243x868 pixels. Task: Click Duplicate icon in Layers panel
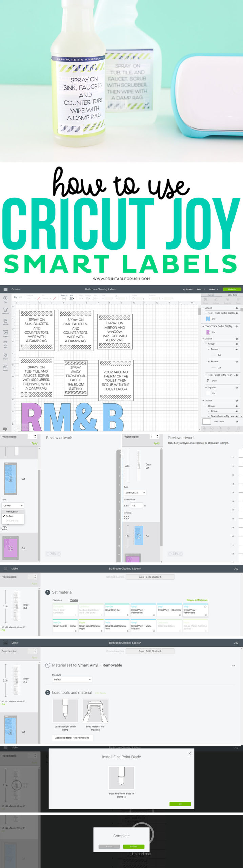click(x=227, y=300)
